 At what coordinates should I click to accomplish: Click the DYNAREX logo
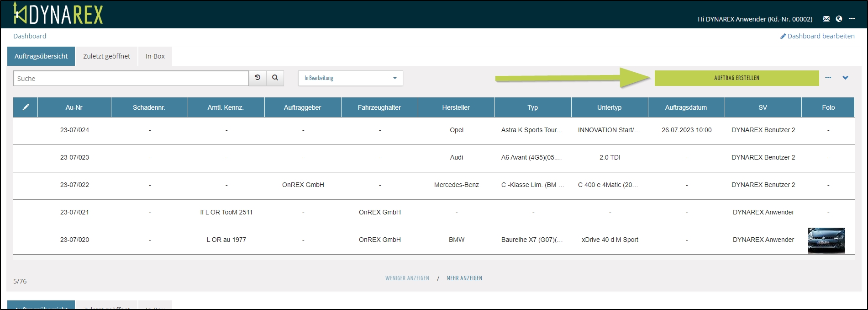[x=58, y=14]
